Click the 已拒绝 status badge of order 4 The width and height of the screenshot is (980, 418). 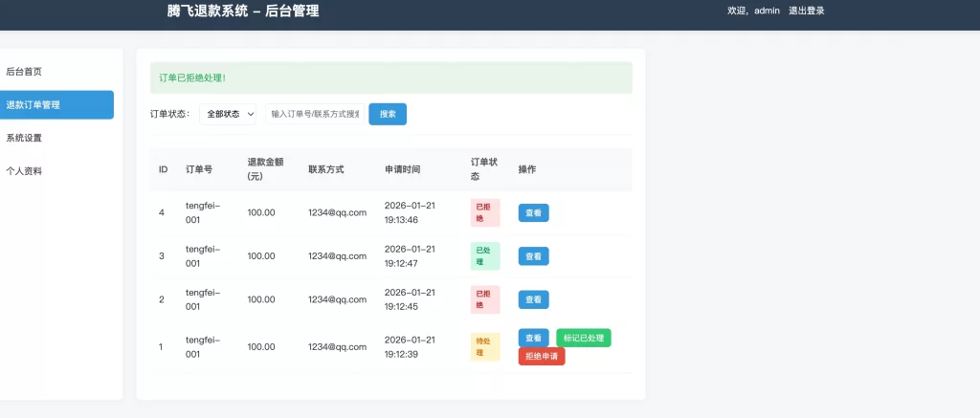[x=484, y=212]
